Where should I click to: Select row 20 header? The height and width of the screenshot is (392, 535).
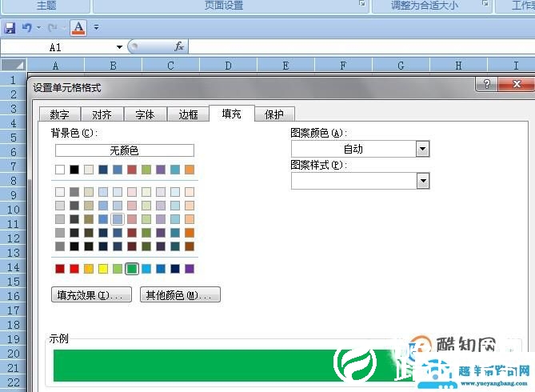click(14, 354)
